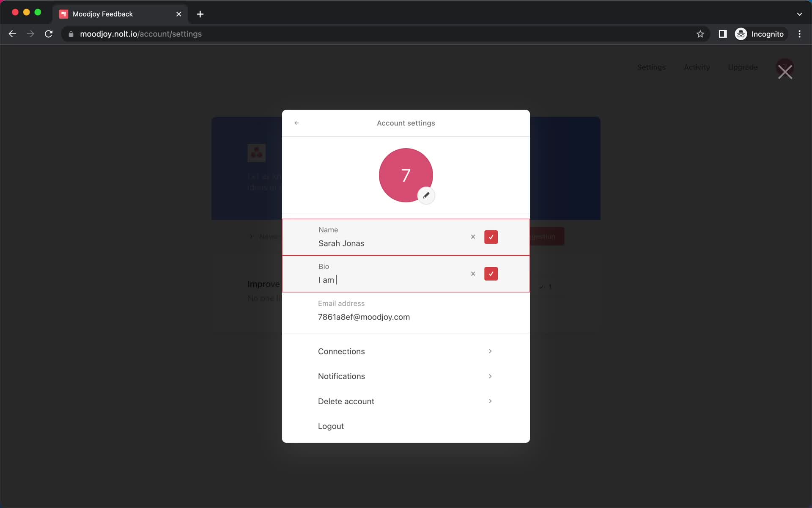Enable Incognito mode in browser toolbar
Viewport: 812px width, 508px height.
760,33
